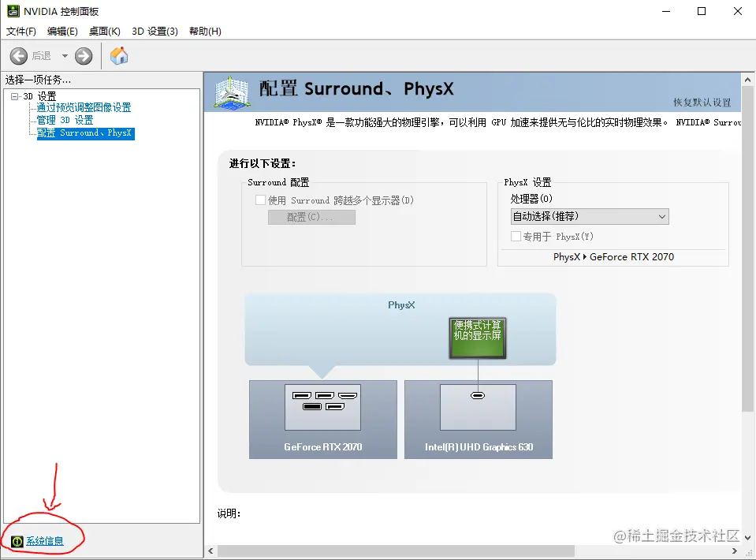Open the Home icon in toolbar
Viewport: 756px width, 560px height.
click(119, 56)
